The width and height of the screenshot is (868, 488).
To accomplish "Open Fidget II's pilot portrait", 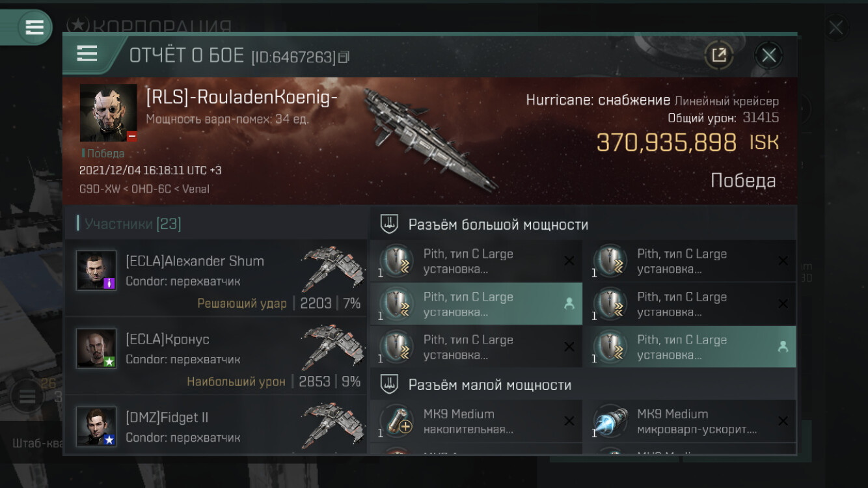I will [x=96, y=426].
